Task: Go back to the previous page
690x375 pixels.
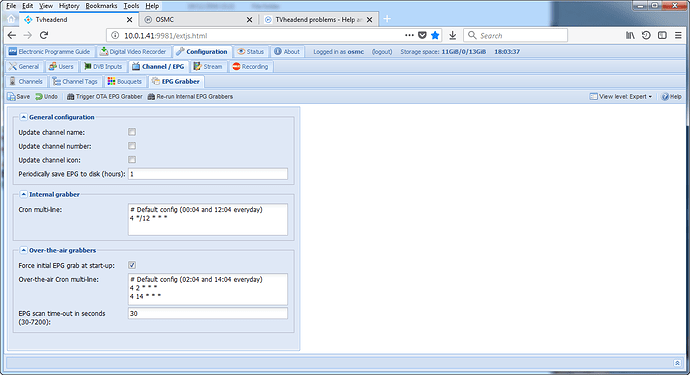Action: pos(12,35)
